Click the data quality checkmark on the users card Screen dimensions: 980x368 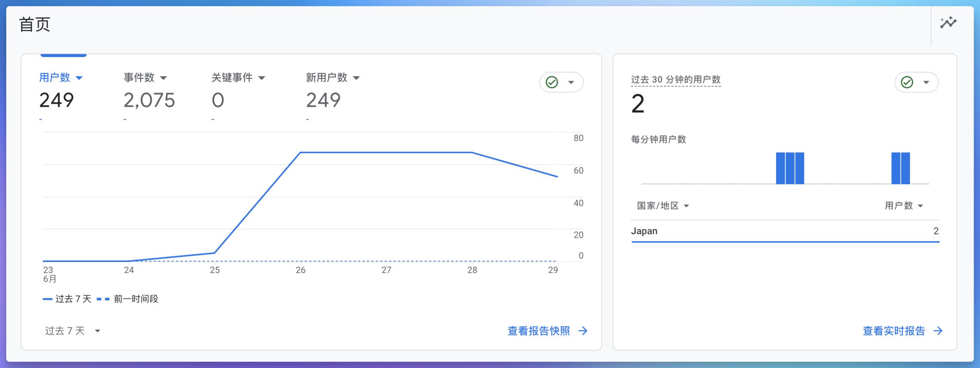(551, 82)
